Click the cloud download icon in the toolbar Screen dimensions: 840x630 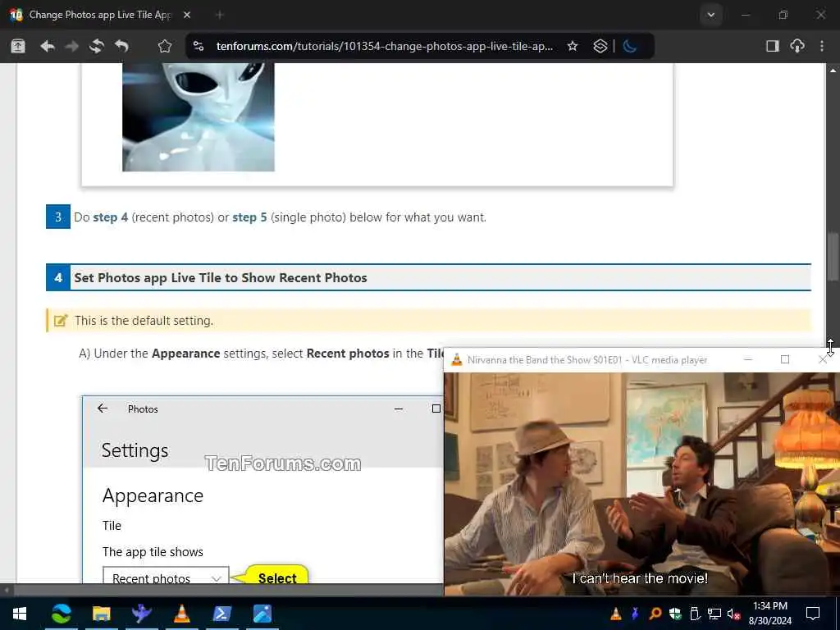(x=797, y=46)
